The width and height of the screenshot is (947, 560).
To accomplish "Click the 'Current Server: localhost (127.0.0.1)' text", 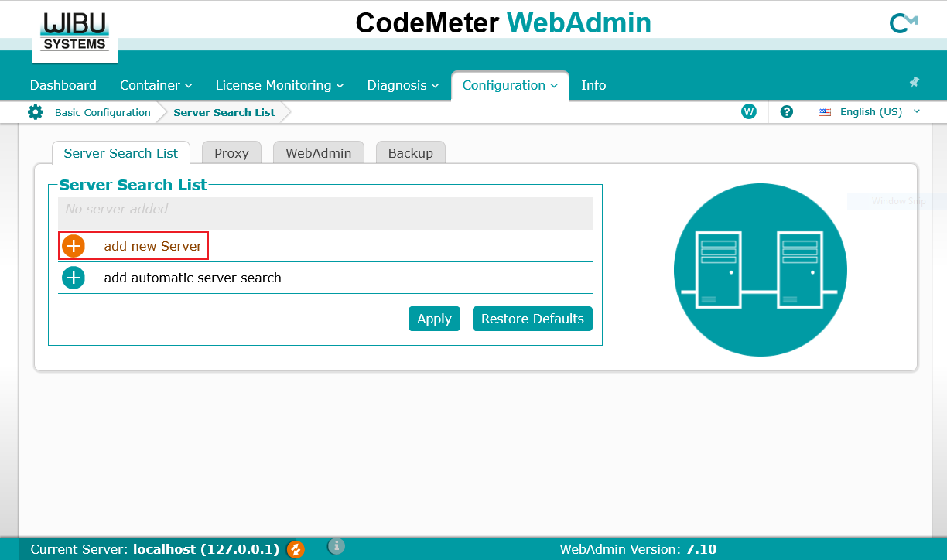I will tap(155, 550).
